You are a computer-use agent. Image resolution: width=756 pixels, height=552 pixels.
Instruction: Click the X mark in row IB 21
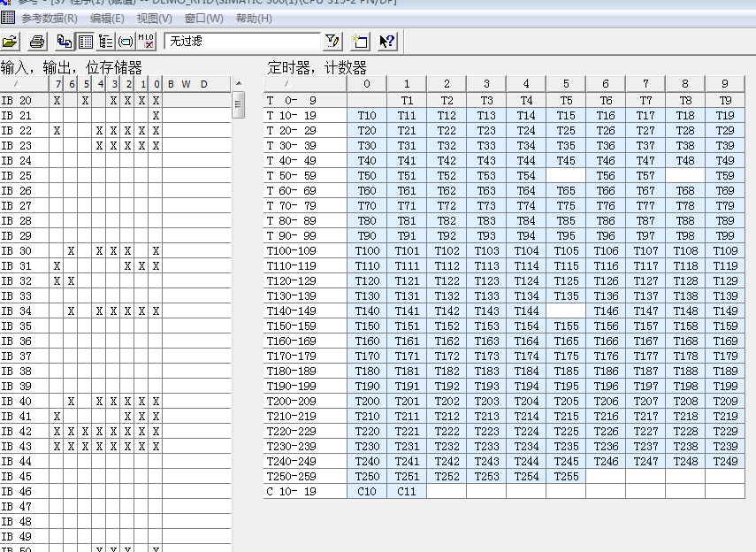pyautogui.click(x=156, y=116)
